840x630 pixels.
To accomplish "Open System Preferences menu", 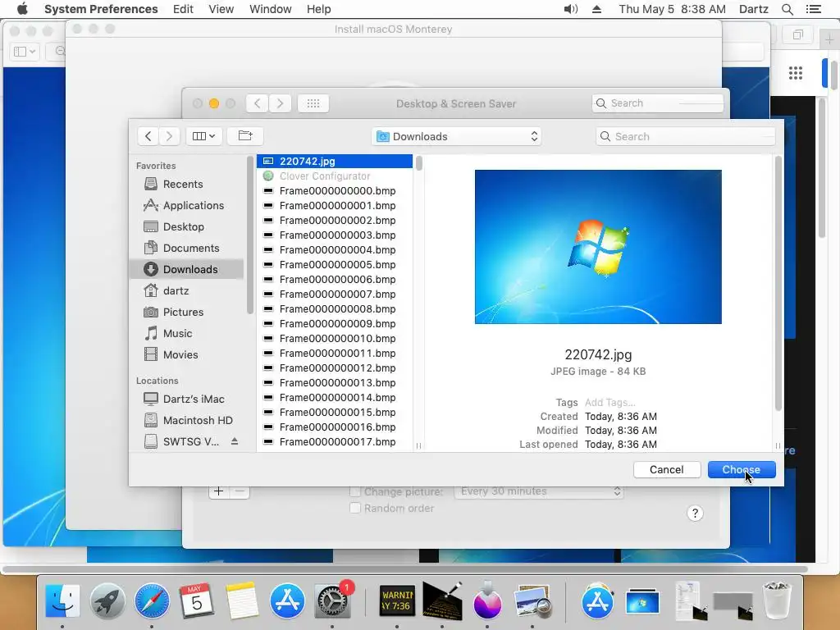I will (x=101, y=9).
